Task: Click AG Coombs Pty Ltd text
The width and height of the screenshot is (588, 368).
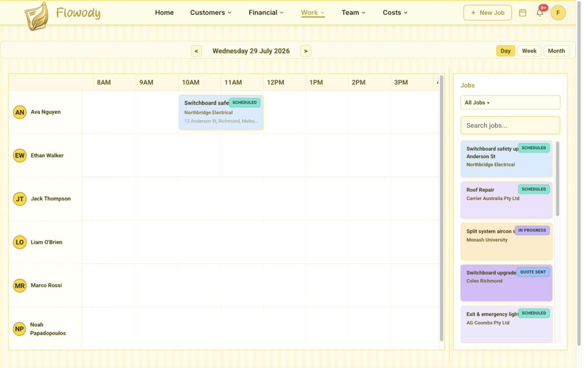Action: [x=488, y=323]
